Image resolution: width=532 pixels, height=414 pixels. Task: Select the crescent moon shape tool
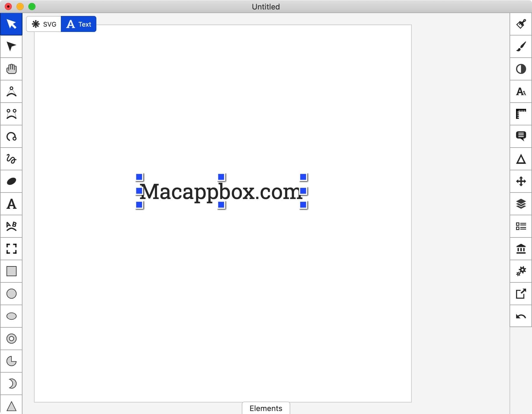[x=11, y=384]
